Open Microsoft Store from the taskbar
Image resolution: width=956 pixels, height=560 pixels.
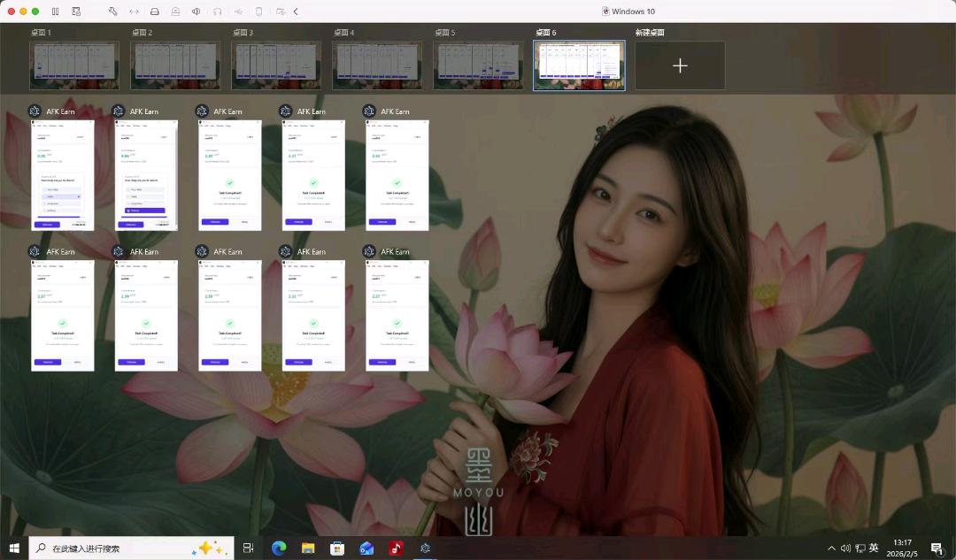(x=337, y=548)
